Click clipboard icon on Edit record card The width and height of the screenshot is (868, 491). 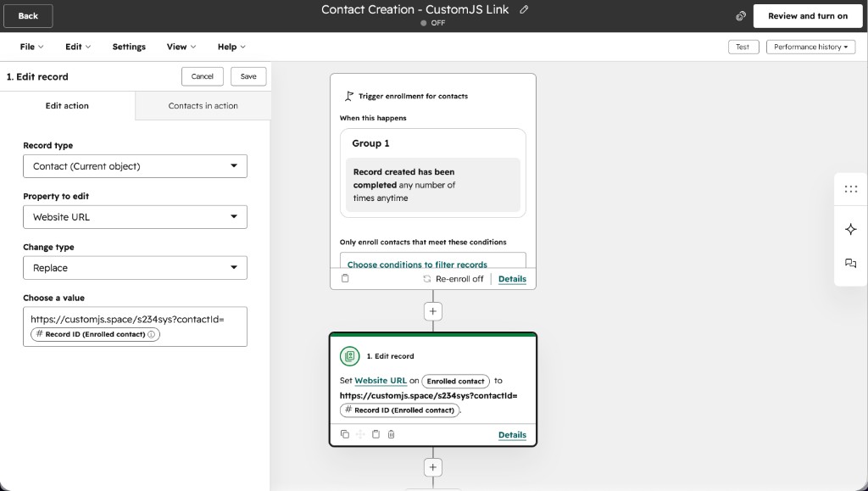(376, 434)
